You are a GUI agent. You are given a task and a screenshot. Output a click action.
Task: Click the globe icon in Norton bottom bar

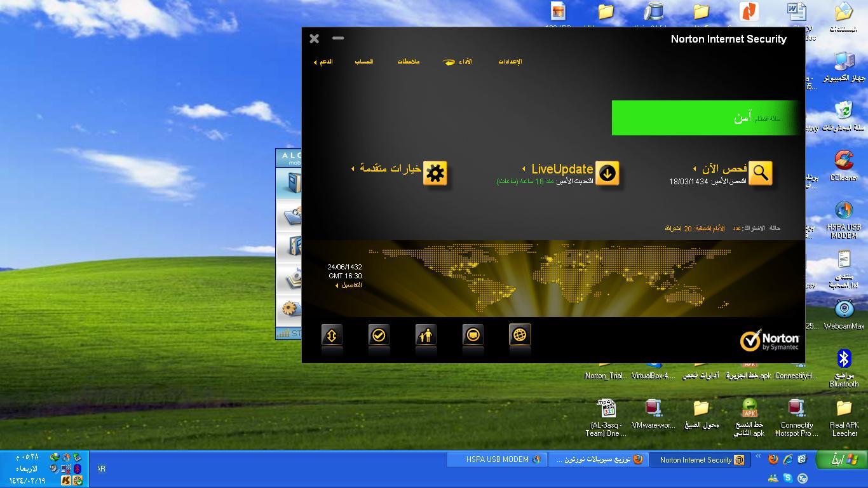tap(520, 335)
